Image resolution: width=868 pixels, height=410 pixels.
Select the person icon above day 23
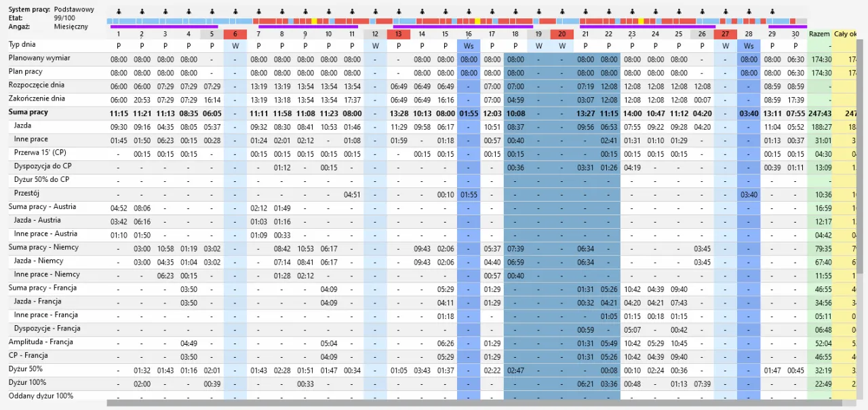coord(631,12)
